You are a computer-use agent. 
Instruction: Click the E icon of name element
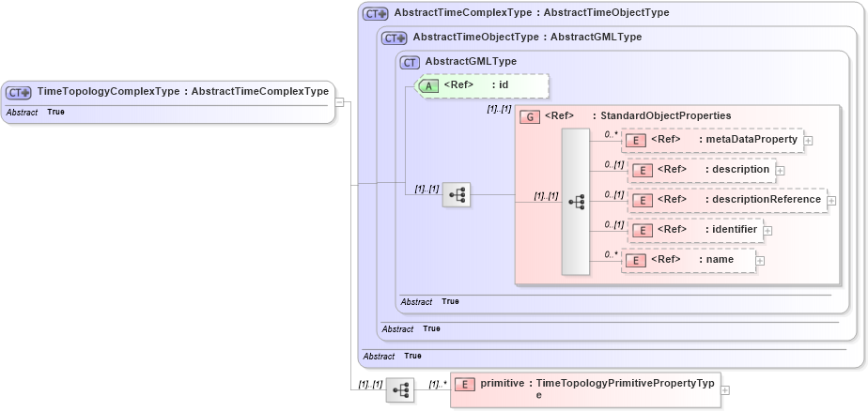pos(636,260)
